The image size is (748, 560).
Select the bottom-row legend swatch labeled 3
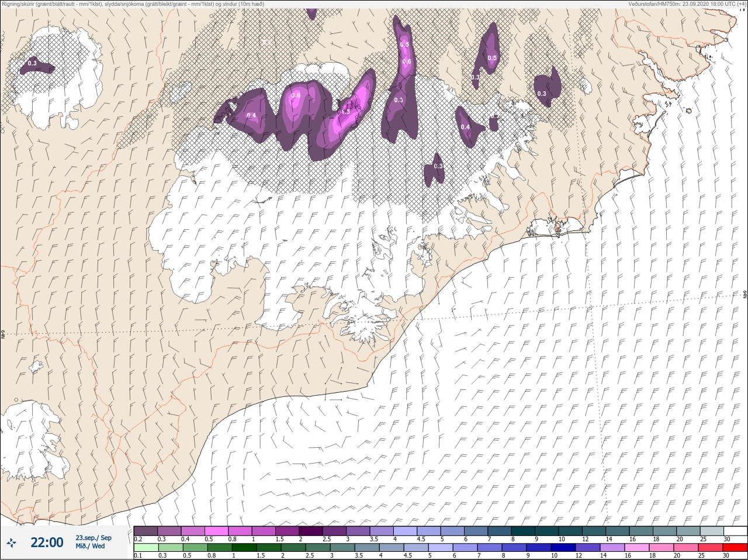tap(342, 548)
